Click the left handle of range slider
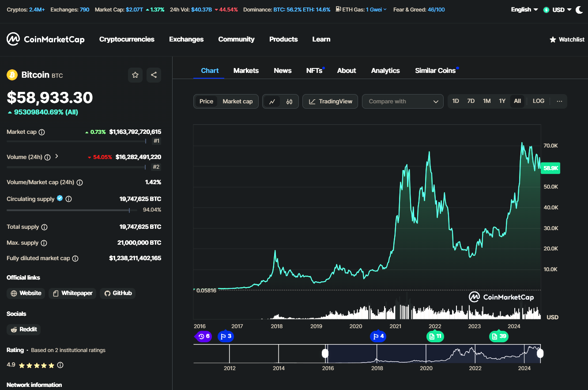588x390 pixels. pyautogui.click(x=325, y=353)
